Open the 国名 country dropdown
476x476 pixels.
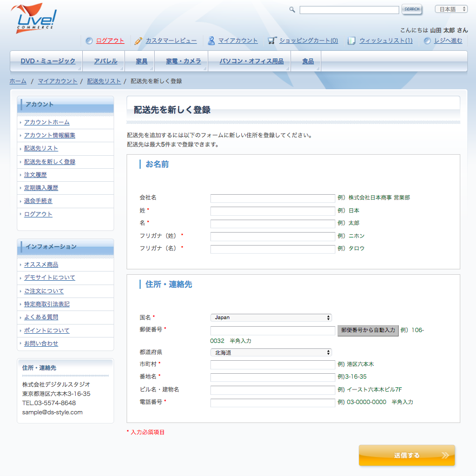(x=271, y=318)
